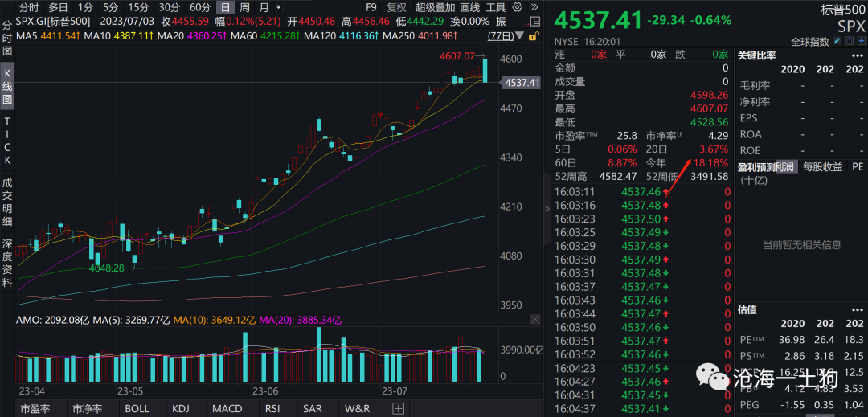Click the MA(10) volume average label

point(216,320)
